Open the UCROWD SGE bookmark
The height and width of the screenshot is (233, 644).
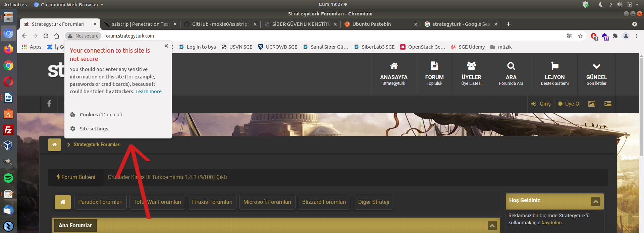tap(278, 47)
